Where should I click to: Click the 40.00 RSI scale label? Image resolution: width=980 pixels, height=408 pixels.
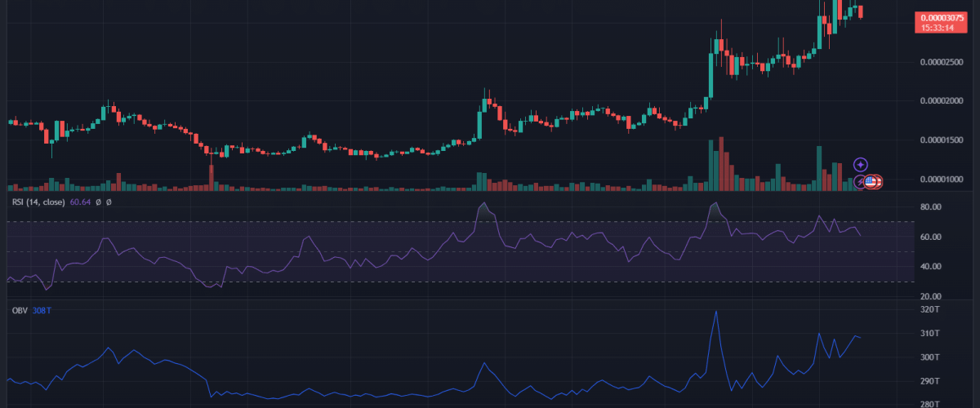930,267
